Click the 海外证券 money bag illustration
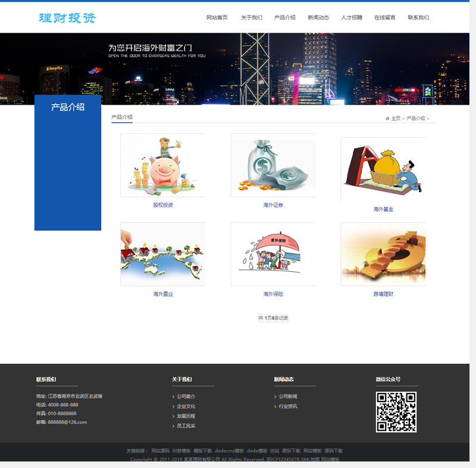This screenshot has width=476, height=468. click(273, 165)
